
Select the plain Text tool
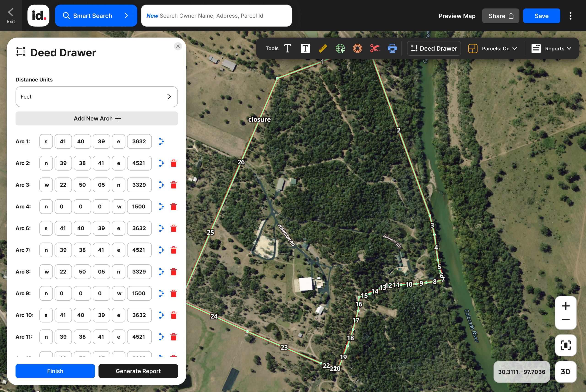point(288,48)
